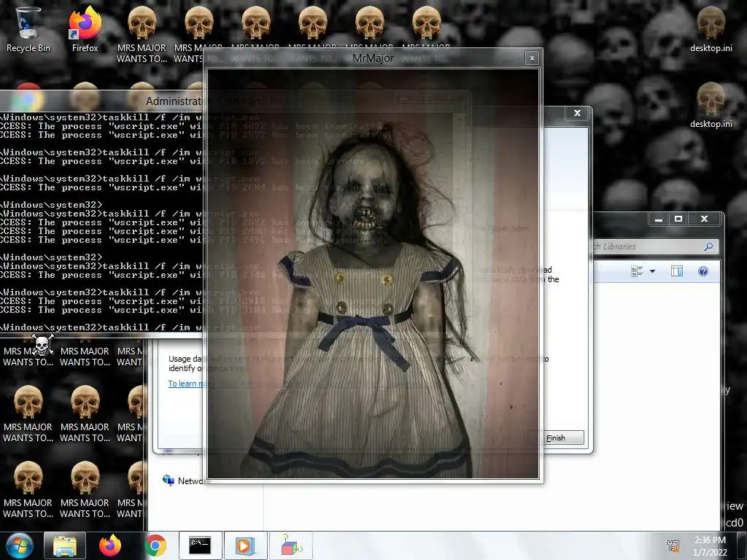Open Help icon in Libraries window
Screen dimensions: 747x560
[x=703, y=271]
